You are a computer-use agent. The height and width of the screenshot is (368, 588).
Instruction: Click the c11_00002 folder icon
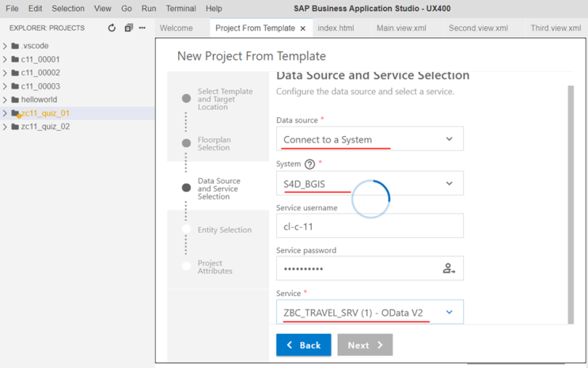[15, 73]
